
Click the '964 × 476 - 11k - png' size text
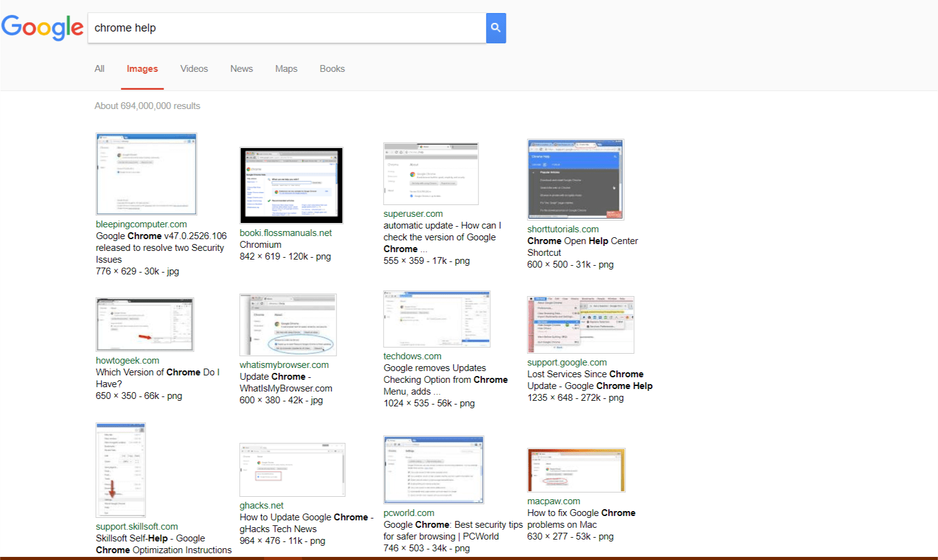tap(283, 541)
